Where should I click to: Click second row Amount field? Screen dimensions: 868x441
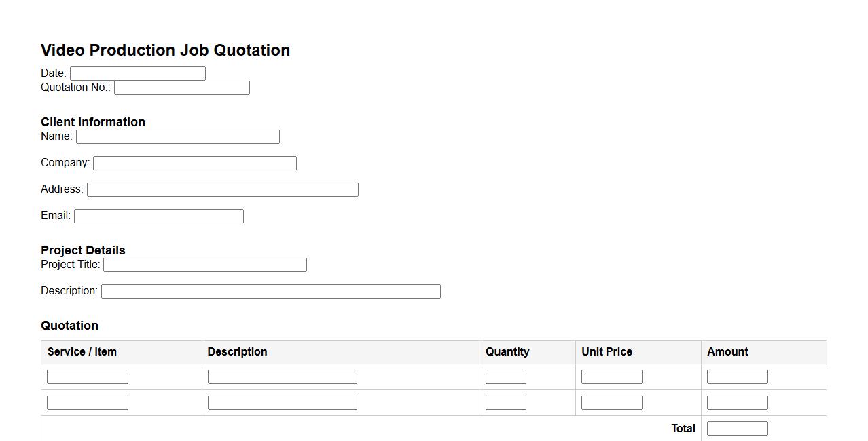(737, 402)
